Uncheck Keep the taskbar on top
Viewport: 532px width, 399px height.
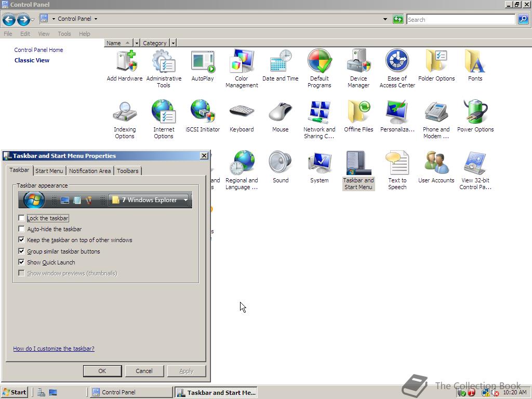21,240
